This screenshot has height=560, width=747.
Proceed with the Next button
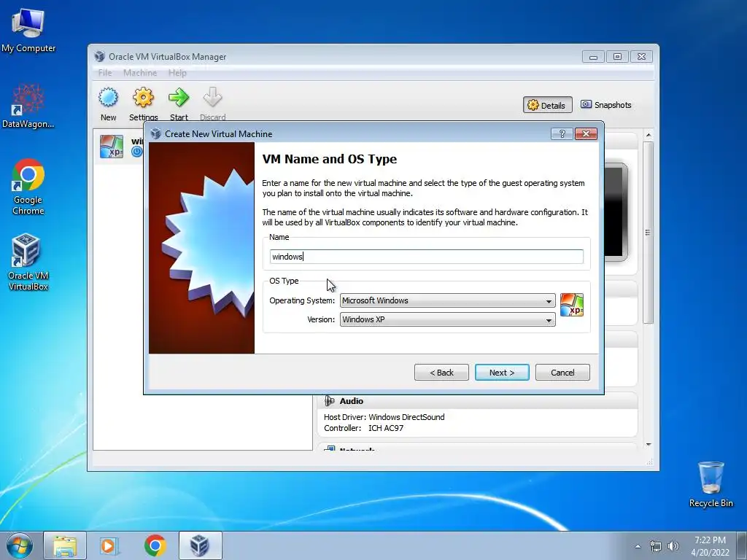502,373
